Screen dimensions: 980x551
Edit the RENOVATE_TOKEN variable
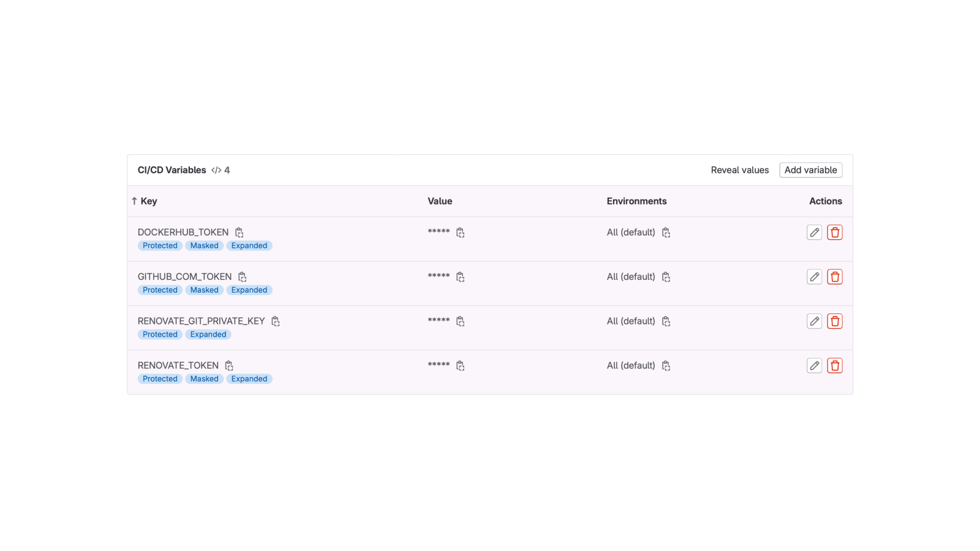pos(814,365)
